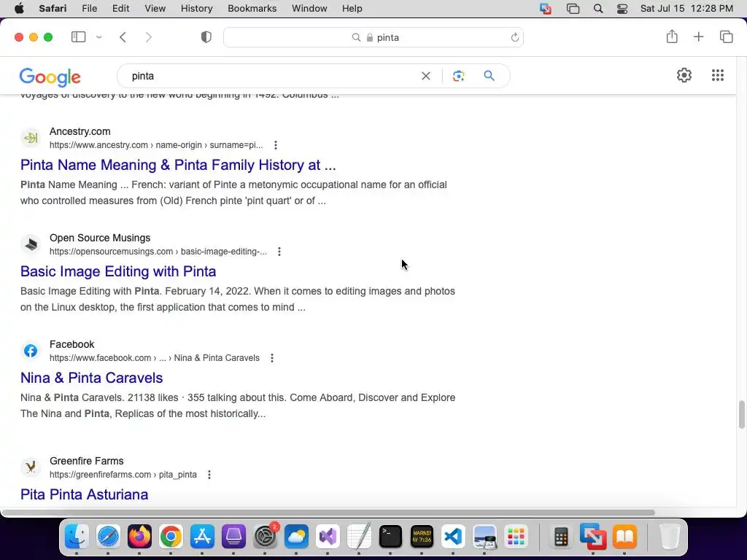Viewport: 747px width, 560px height.
Task: Open the History menu
Action: pos(196,9)
